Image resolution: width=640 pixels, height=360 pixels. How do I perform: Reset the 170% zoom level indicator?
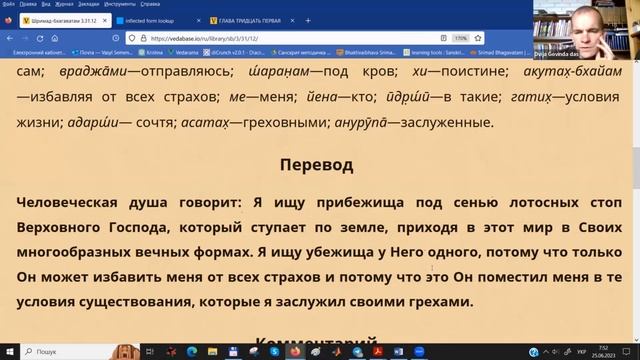pos(461,38)
